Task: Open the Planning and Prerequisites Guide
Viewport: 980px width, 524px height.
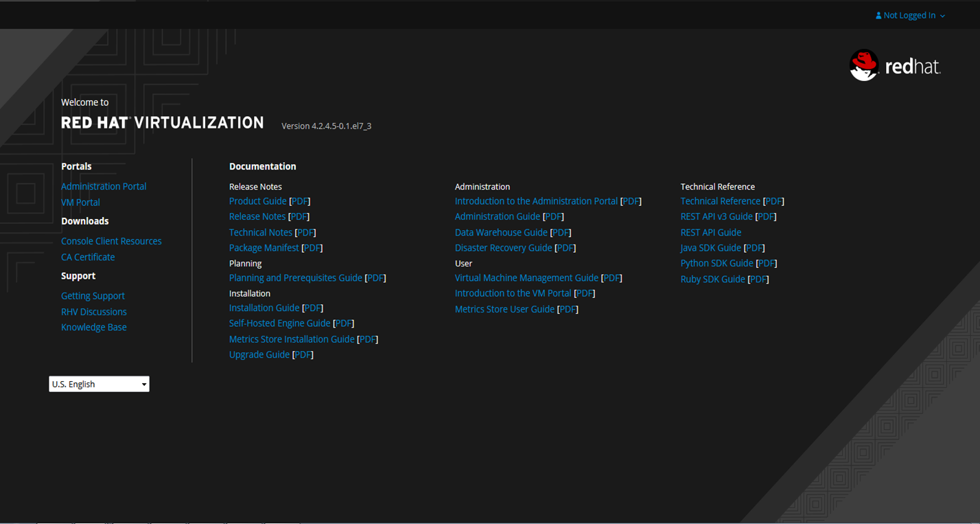Action: click(296, 277)
